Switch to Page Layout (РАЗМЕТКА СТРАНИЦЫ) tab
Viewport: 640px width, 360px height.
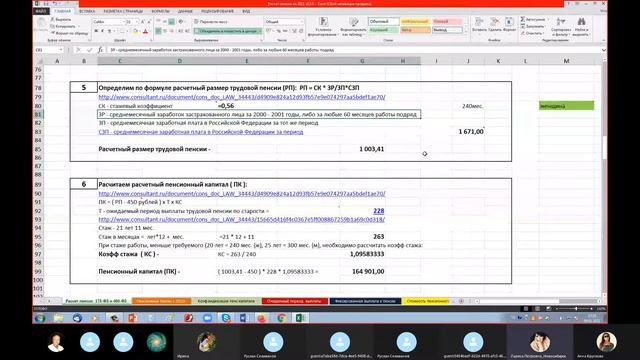pyautogui.click(x=123, y=11)
